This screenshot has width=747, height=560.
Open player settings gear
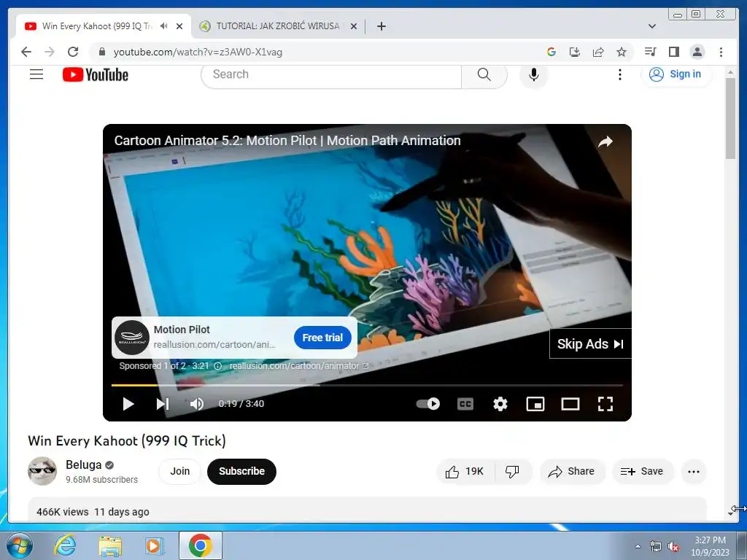pyautogui.click(x=500, y=404)
